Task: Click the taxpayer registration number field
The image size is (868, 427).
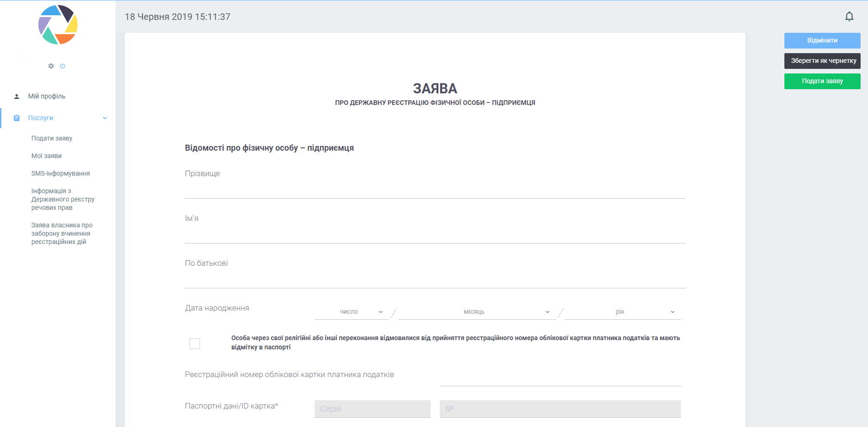Action: click(560, 377)
